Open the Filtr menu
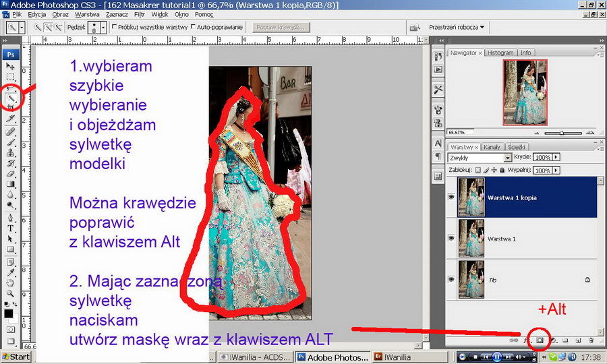 [138, 14]
